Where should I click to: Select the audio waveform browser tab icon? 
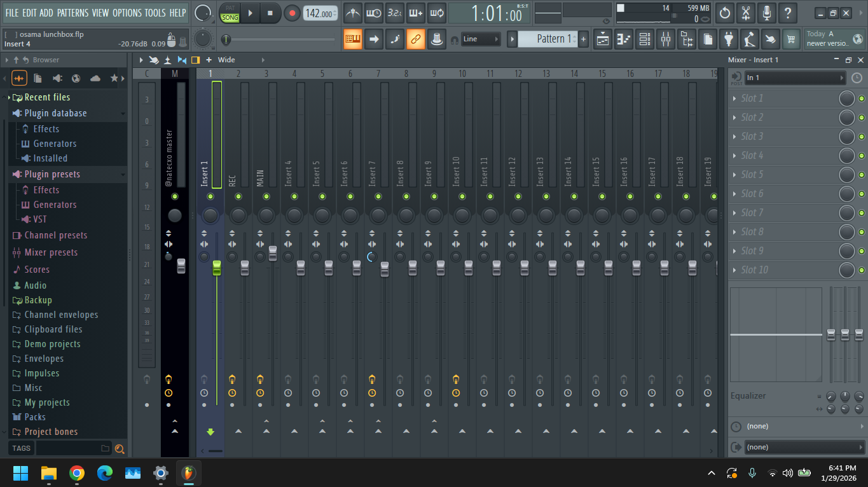pyautogui.click(x=20, y=78)
